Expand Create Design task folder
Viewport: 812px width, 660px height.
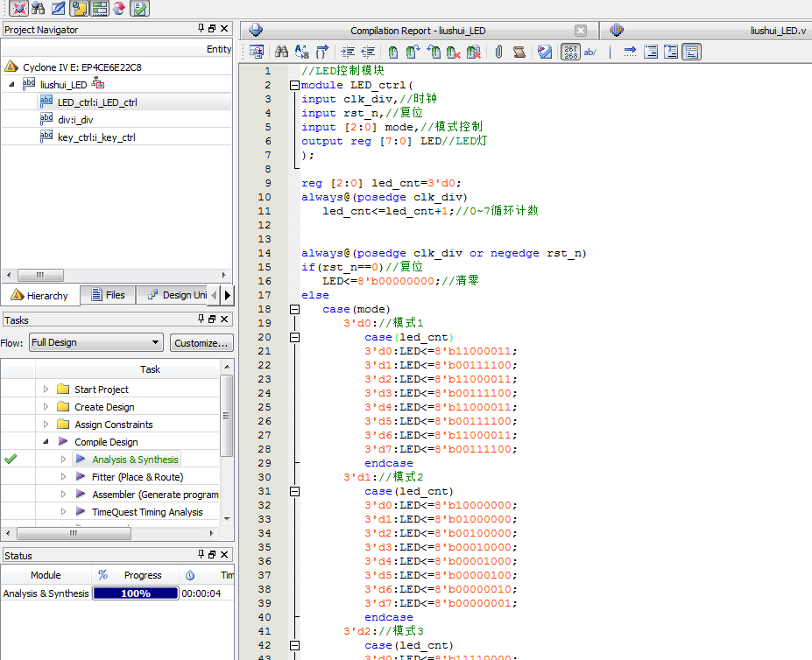46,406
